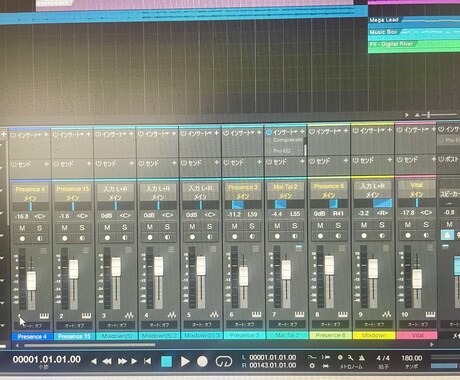Open the main output selector on the Vital channel

point(416,194)
